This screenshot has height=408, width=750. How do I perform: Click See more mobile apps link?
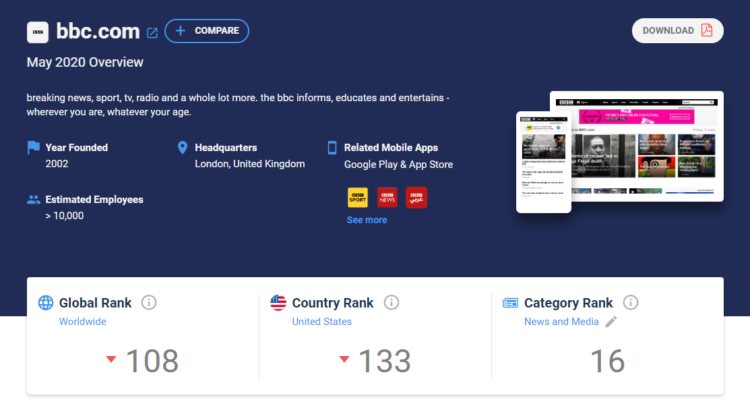pyautogui.click(x=367, y=220)
